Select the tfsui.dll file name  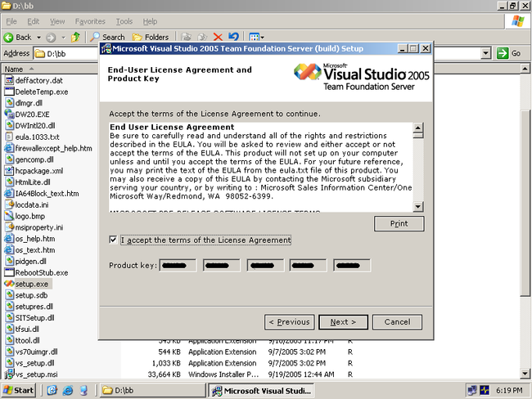(x=27, y=330)
